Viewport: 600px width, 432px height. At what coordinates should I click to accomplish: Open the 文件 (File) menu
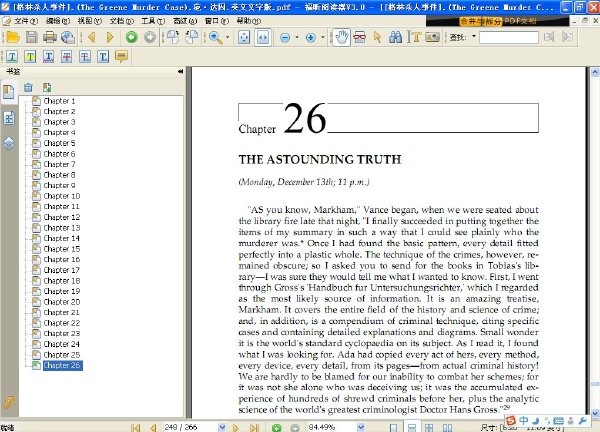tap(26, 21)
